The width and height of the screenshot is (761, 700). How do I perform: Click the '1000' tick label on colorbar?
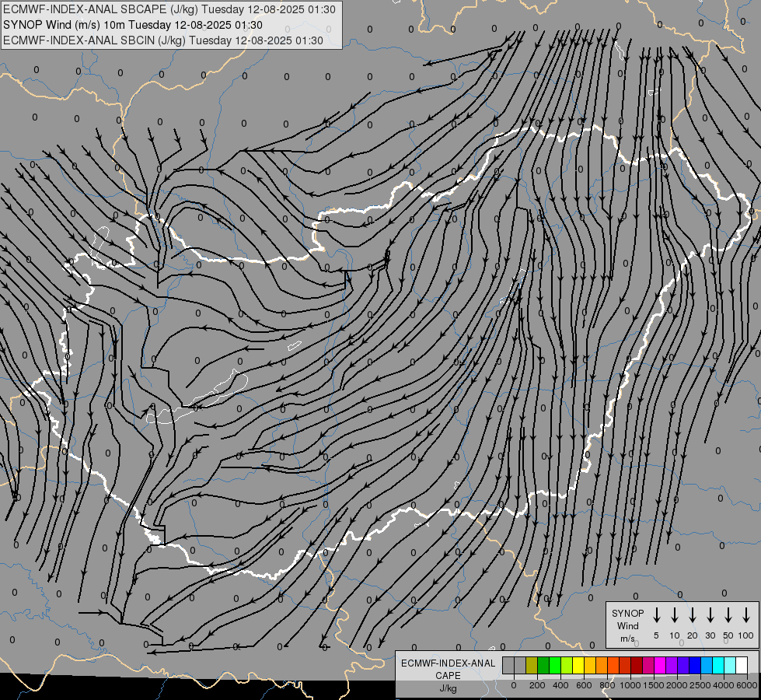(x=630, y=685)
